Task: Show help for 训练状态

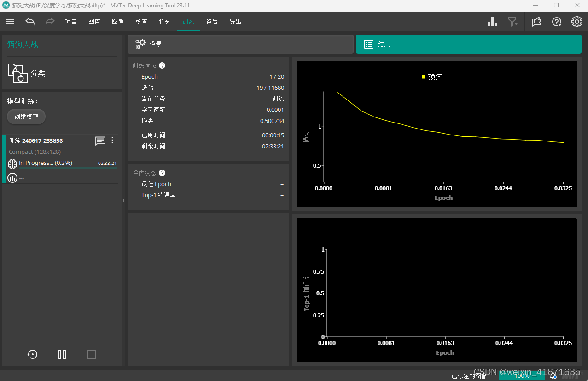Action: click(162, 66)
